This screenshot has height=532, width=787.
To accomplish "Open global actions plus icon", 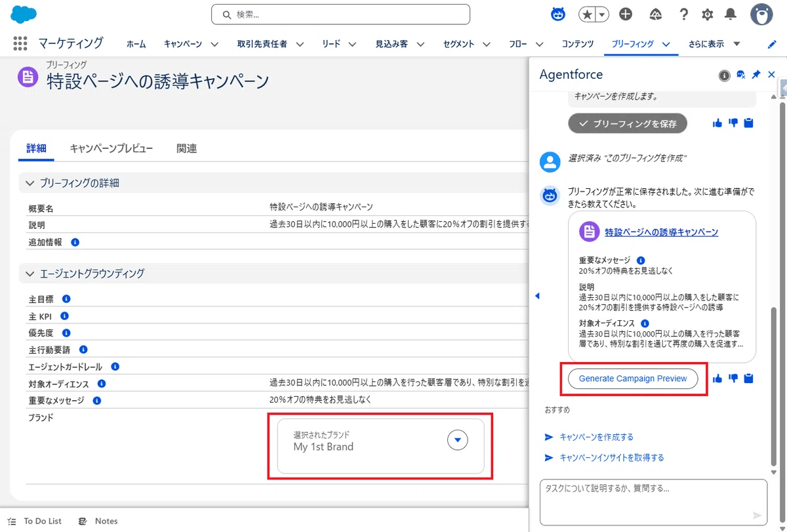I will pos(626,14).
